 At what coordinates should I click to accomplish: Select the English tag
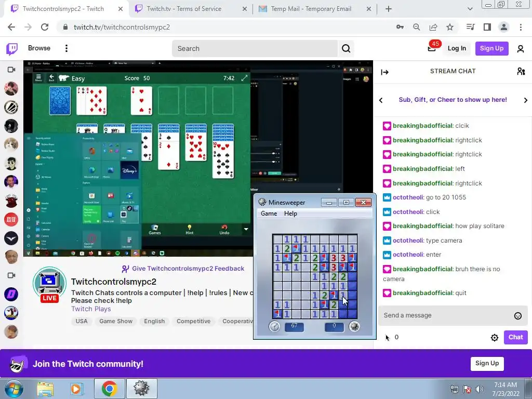click(154, 321)
